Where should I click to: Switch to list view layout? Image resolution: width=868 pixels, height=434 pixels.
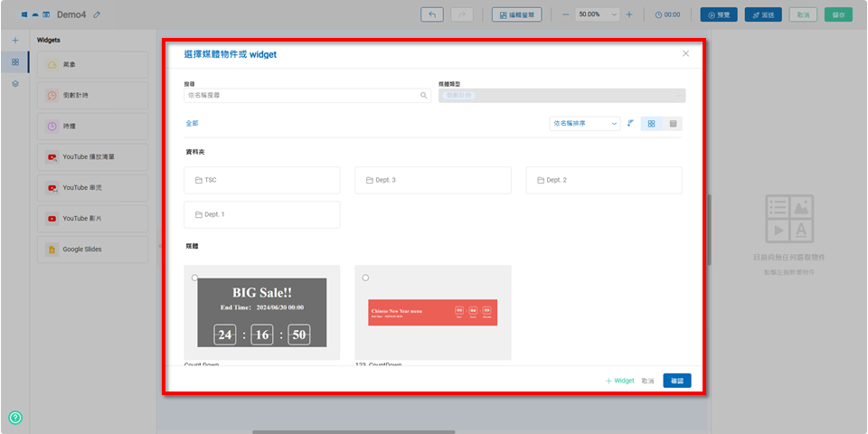pyautogui.click(x=673, y=123)
